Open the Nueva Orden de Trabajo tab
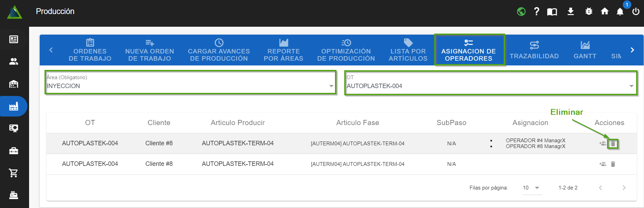 (x=150, y=50)
